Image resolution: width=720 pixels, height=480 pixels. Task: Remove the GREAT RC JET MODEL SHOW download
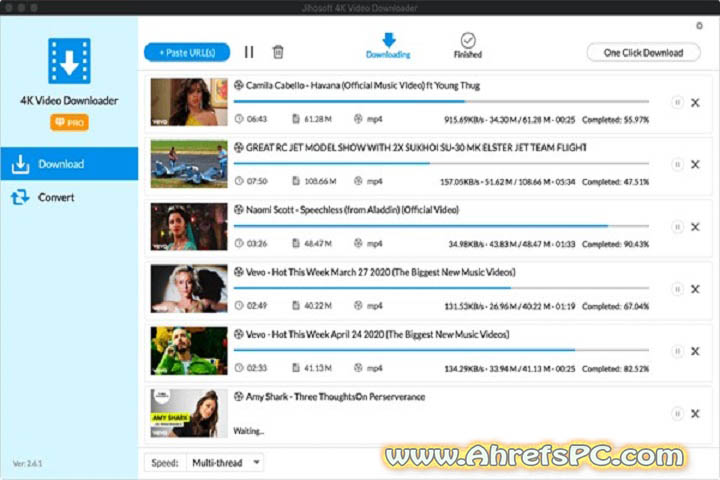[x=695, y=164]
